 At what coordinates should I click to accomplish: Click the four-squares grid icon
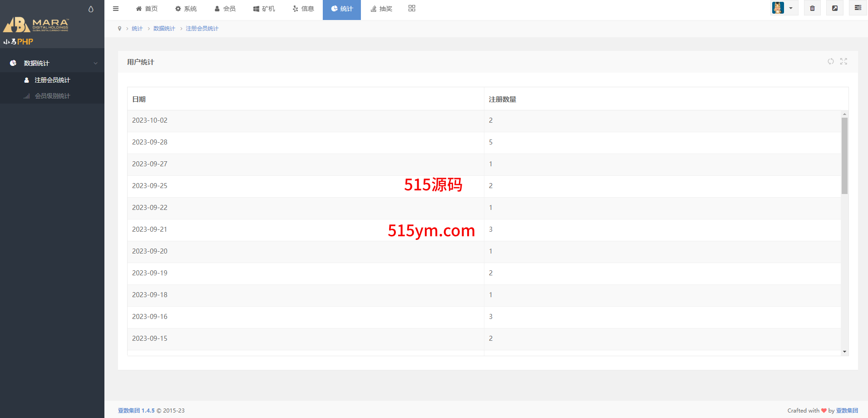(412, 8)
